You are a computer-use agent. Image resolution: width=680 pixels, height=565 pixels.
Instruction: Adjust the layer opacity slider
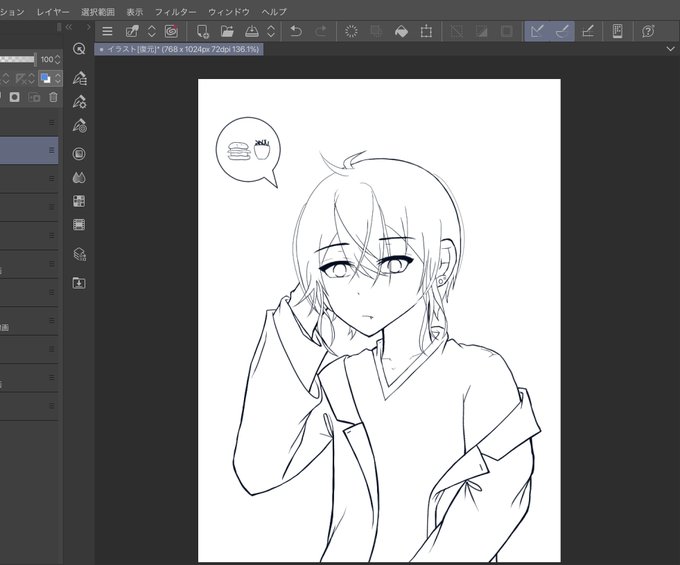(17, 59)
